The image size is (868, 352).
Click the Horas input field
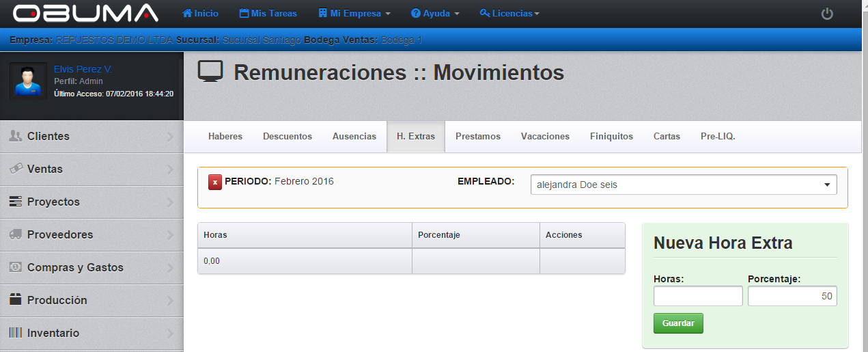(x=697, y=296)
